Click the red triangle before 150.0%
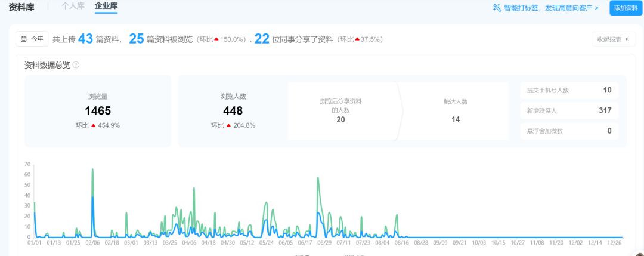644x256 pixels. pos(216,39)
